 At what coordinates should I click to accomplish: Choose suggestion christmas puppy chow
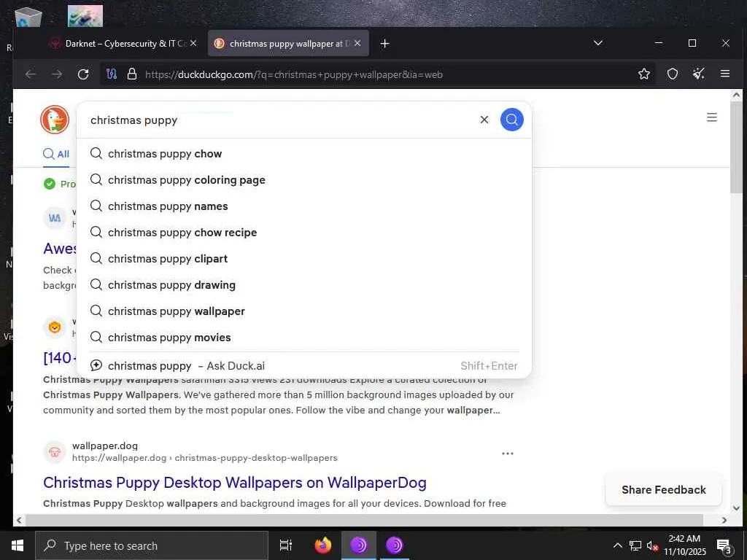coord(304,154)
